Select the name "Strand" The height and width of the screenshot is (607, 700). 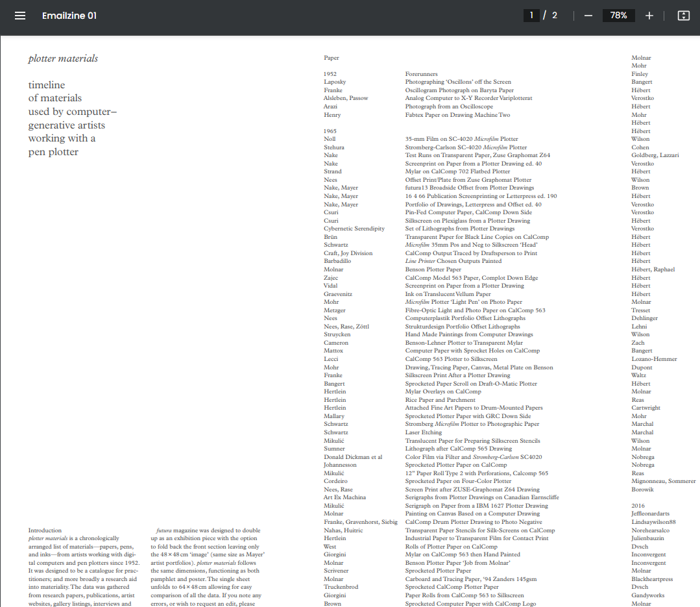[333, 171]
